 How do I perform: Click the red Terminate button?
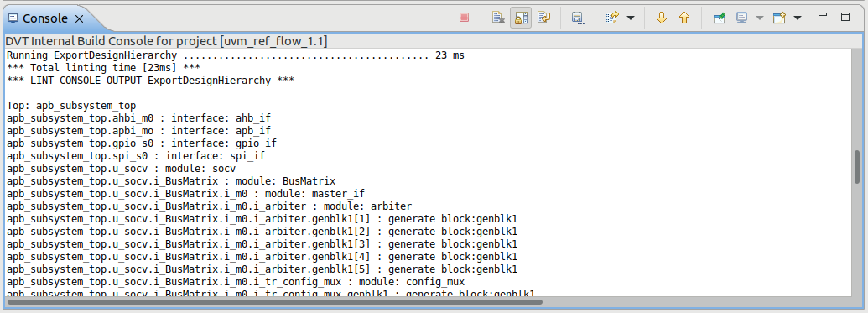tap(464, 18)
